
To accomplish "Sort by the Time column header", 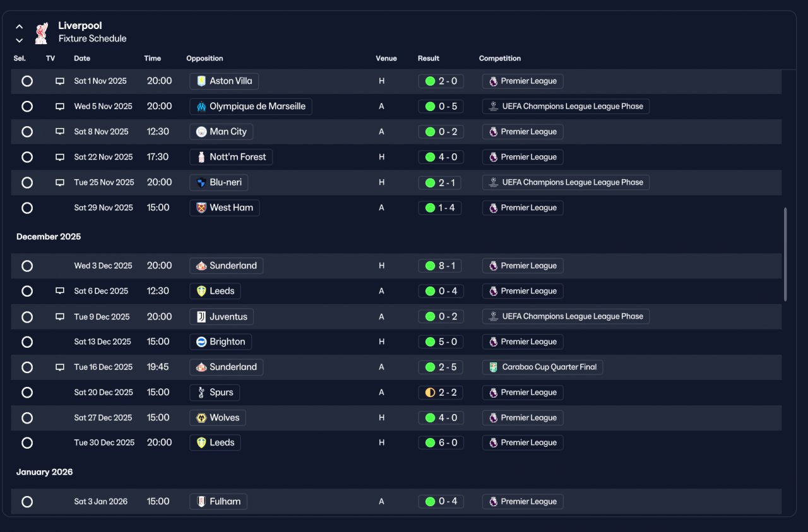I will (x=153, y=58).
